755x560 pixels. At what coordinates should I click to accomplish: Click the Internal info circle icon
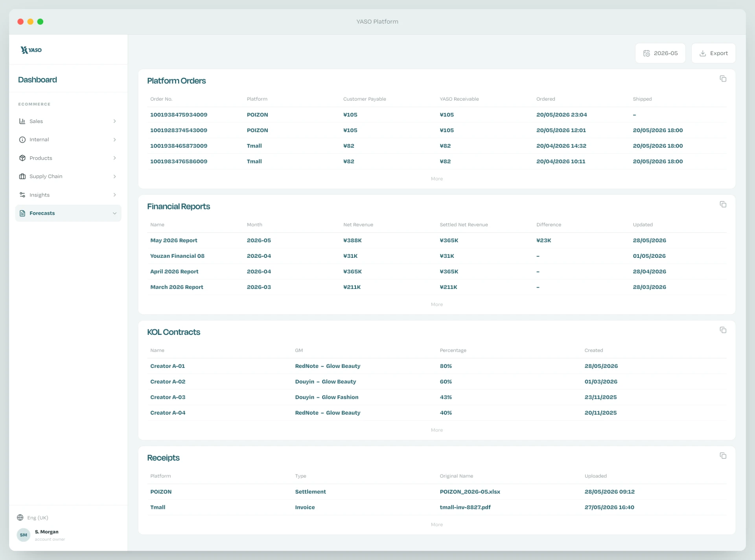(x=22, y=140)
